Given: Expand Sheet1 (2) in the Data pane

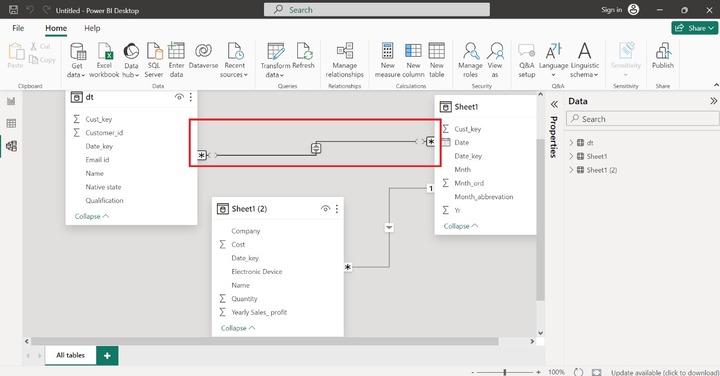Looking at the screenshot, I should [x=571, y=170].
